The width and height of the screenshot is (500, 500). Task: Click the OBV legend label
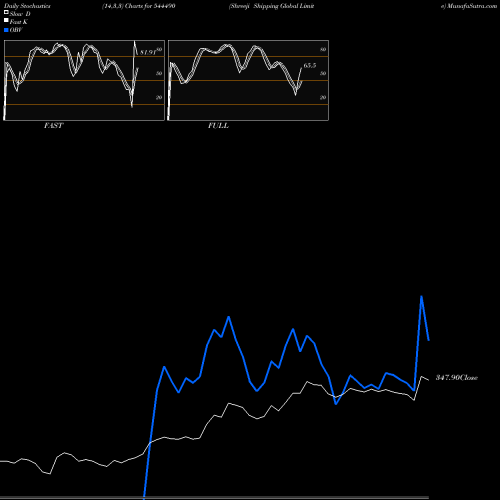tap(16, 30)
